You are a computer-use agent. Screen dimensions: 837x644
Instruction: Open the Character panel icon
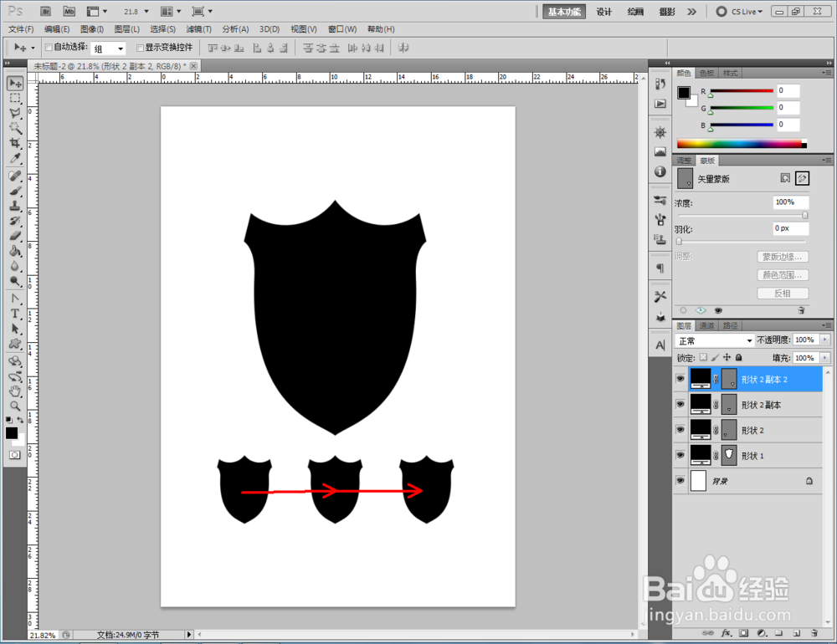tap(660, 345)
